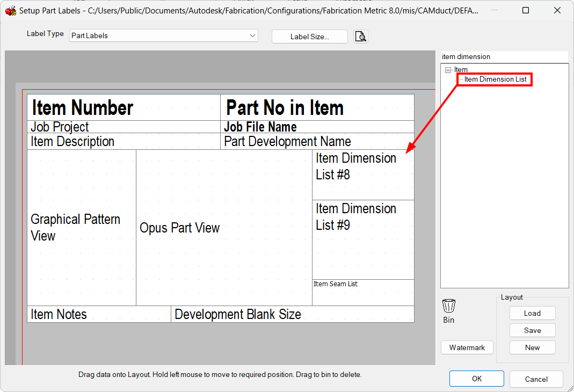Expand the Part Labels selection list
Screen dimensions: 574x392
point(252,35)
